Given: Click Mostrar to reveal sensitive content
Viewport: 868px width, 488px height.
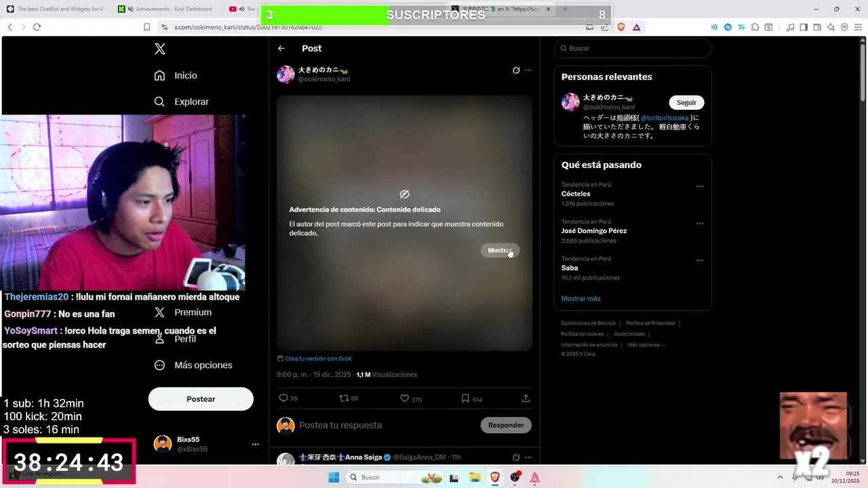Looking at the screenshot, I should (500, 250).
